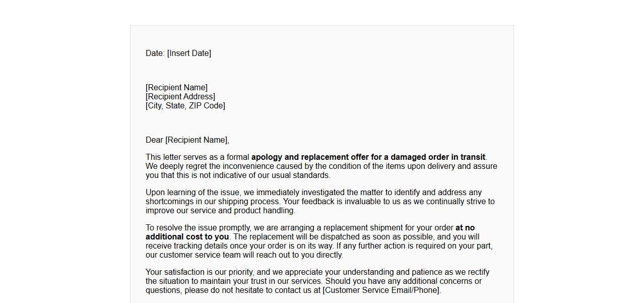Click the [Customer Service Email/Phone] placeholder
The height and width of the screenshot is (303, 644).
click(x=381, y=290)
